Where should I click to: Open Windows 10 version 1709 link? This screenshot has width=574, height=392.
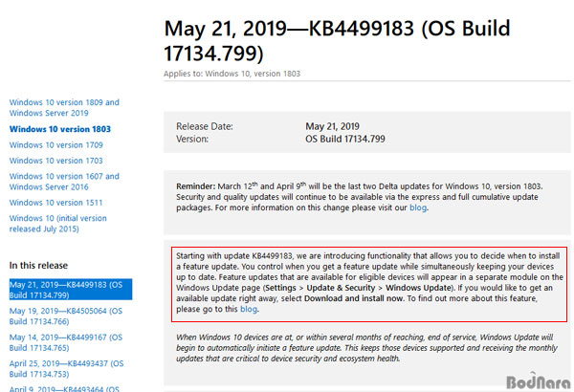[56, 145]
